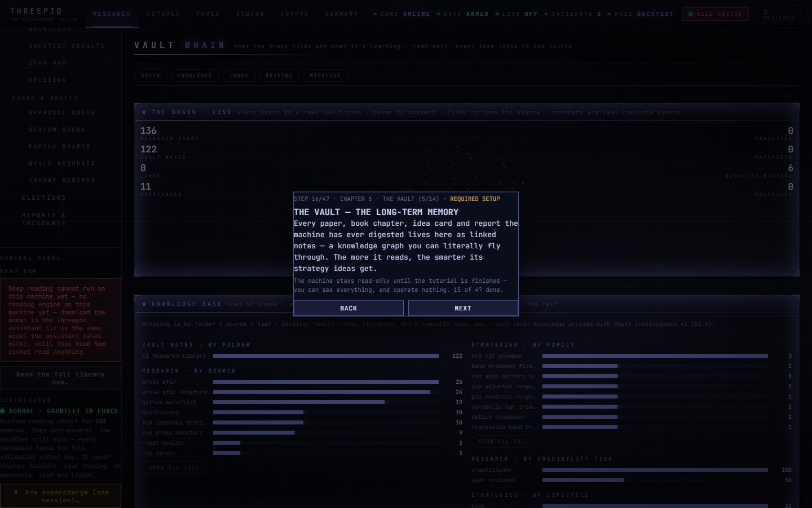Open Settings via the gear icon
This screenshot has height=508, width=812.
778,14
